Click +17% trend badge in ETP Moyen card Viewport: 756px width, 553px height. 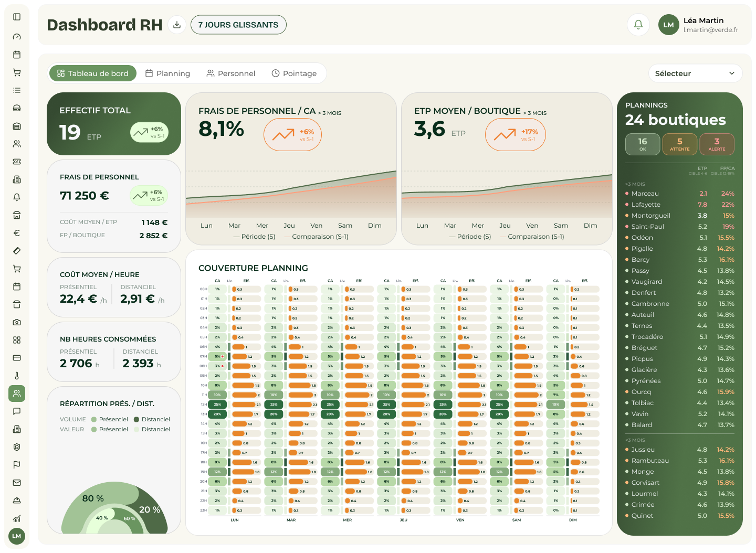516,135
